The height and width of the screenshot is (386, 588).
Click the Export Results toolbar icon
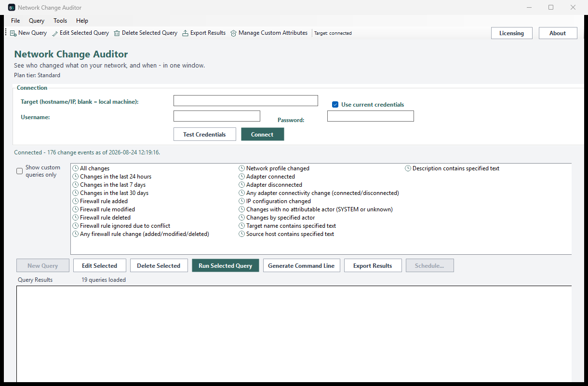click(x=186, y=33)
